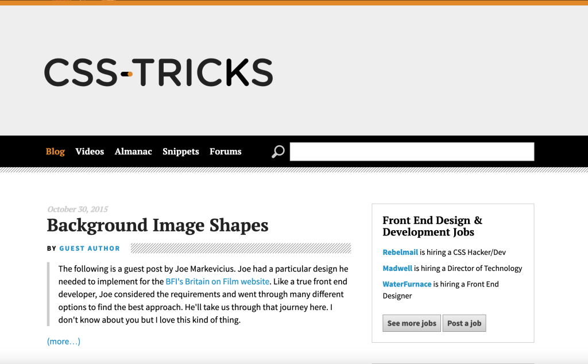The image size is (588, 364).
Task: Click the orange dot in the logo
Action: pyautogui.click(x=130, y=74)
